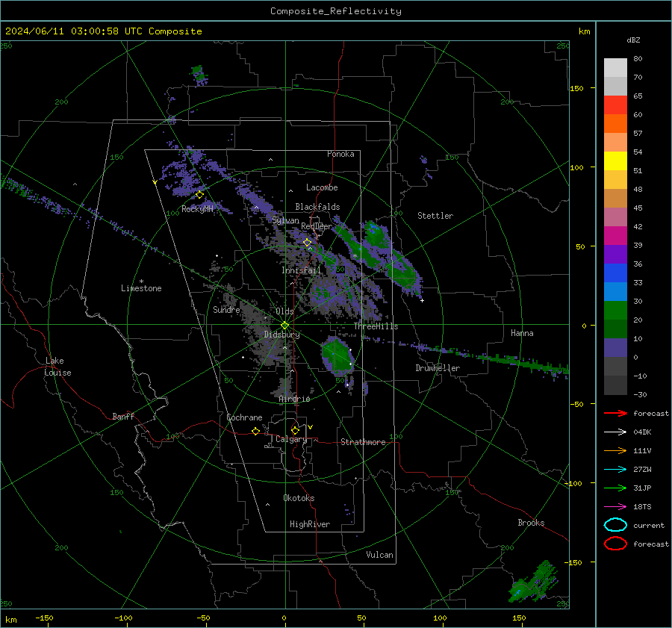The width and height of the screenshot is (672, 628).
Task: Select the light grey 70-80 dBZ swatch
Action: pos(615,68)
